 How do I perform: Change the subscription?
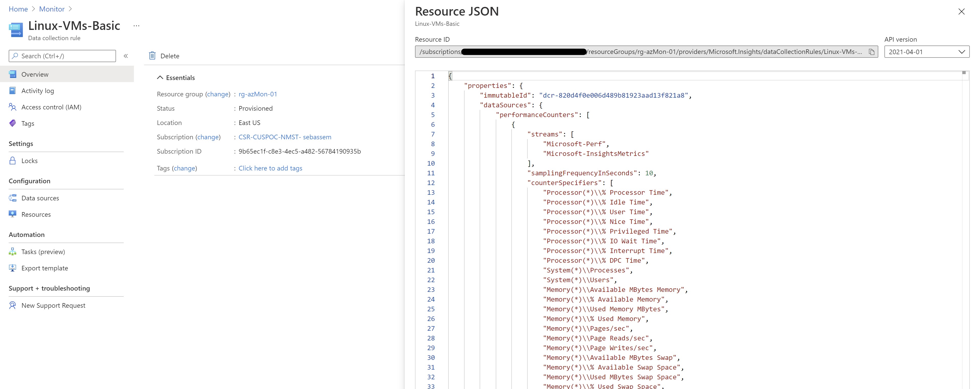(x=208, y=137)
